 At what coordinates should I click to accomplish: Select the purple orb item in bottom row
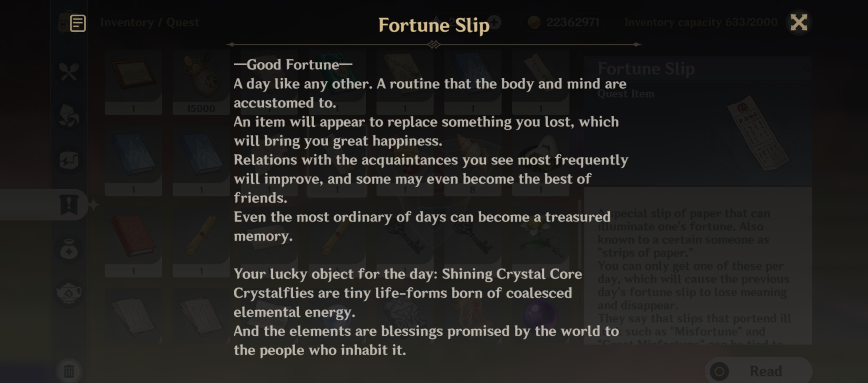click(540, 316)
